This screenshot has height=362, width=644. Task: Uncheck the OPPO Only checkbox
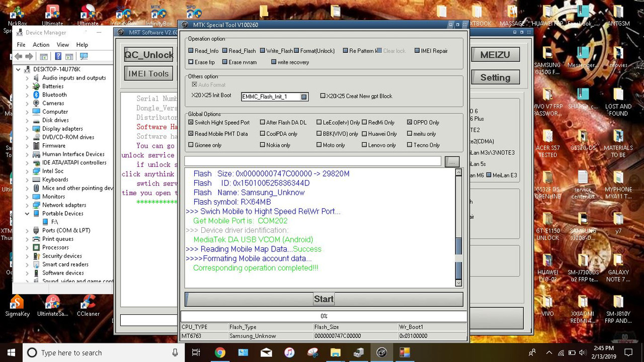[423, 122]
